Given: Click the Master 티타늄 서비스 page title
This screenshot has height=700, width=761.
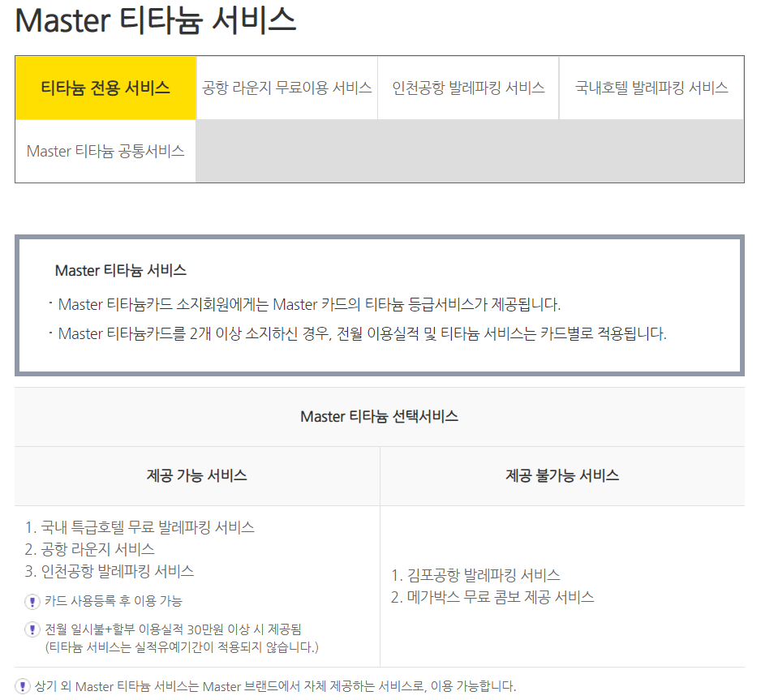Looking at the screenshot, I should pyautogui.click(x=155, y=20).
